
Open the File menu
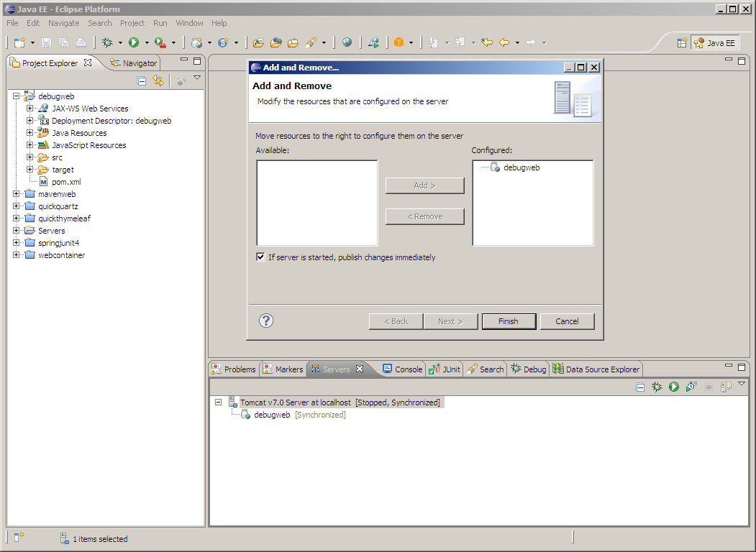(12, 23)
